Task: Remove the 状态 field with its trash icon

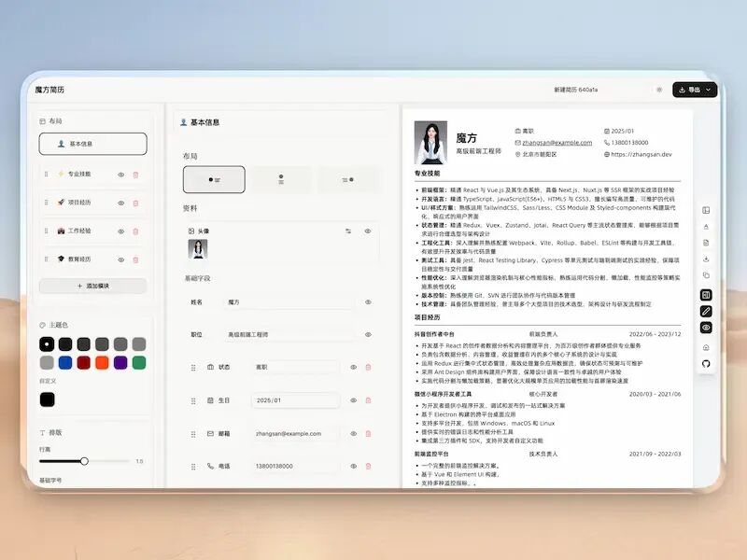Action: pyautogui.click(x=368, y=367)
